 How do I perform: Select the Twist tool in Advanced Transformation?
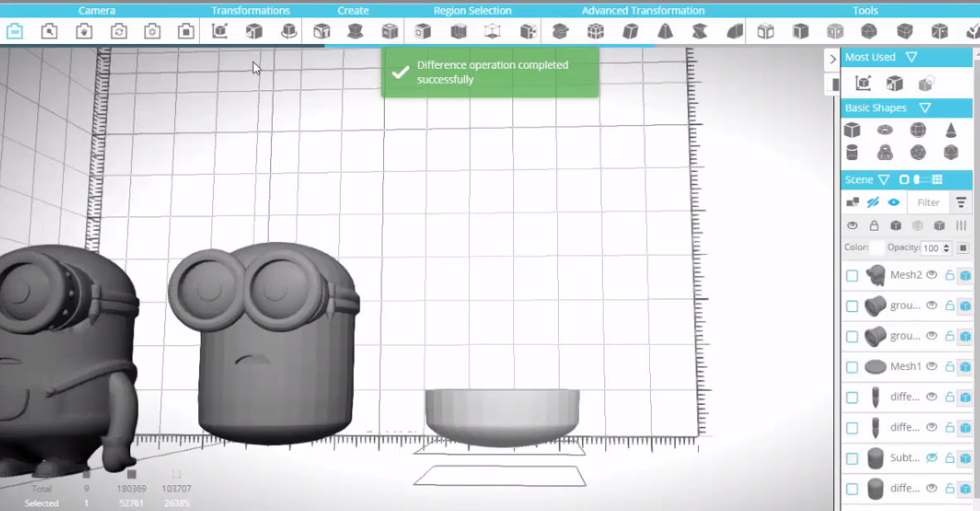[700, 32]
